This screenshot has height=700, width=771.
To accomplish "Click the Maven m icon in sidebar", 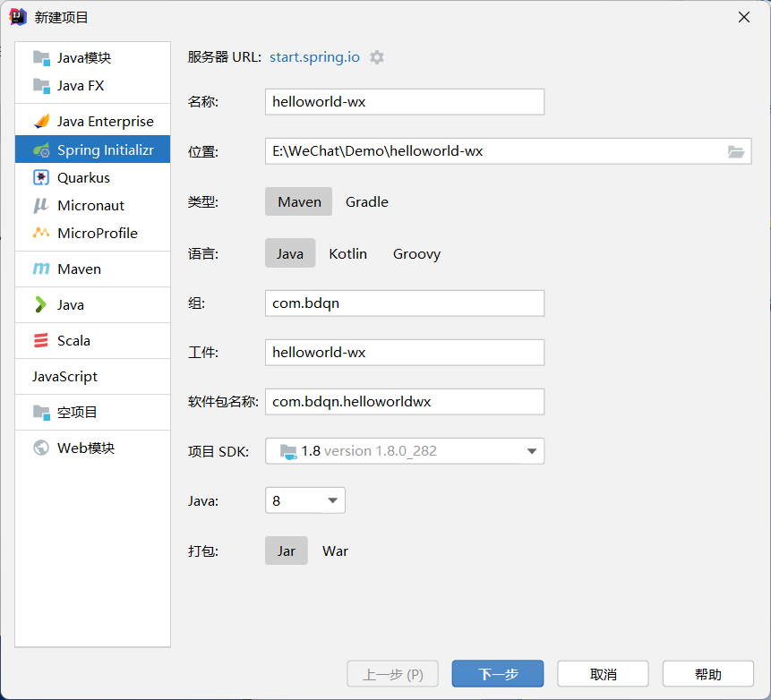I will (41, 269).
